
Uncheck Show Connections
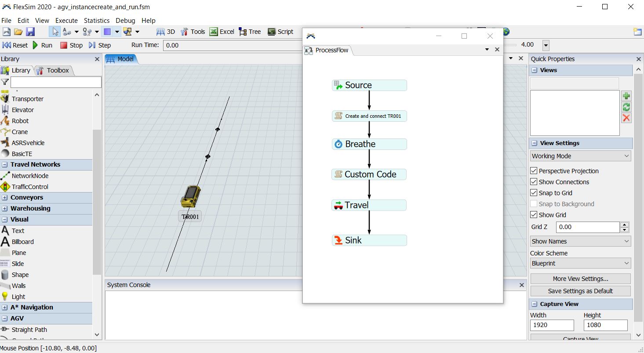(x=534, y=182)
